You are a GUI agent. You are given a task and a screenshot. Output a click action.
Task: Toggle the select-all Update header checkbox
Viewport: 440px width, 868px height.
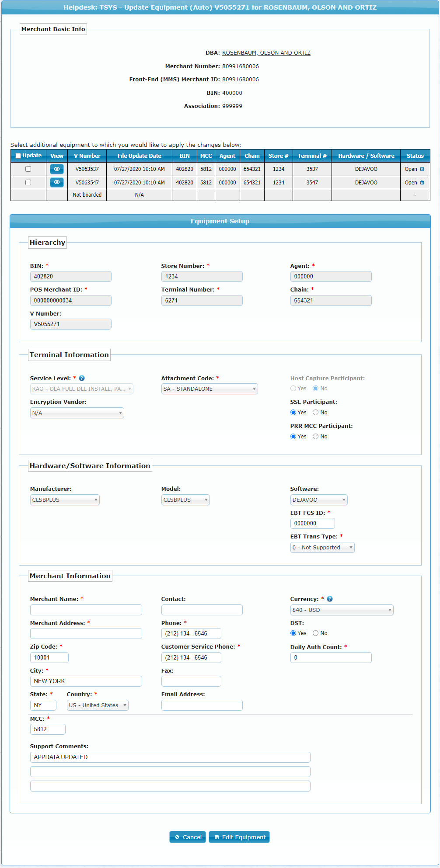click(18, 156)
